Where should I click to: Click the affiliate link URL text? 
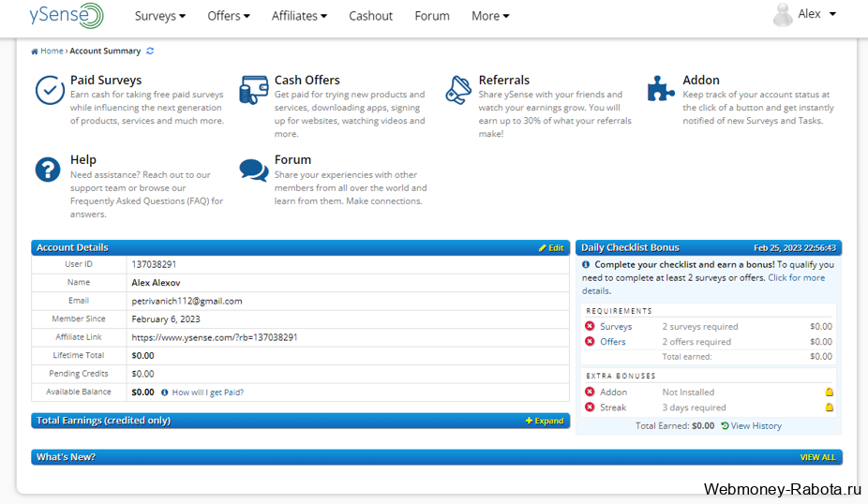click(x=215, y=337)
